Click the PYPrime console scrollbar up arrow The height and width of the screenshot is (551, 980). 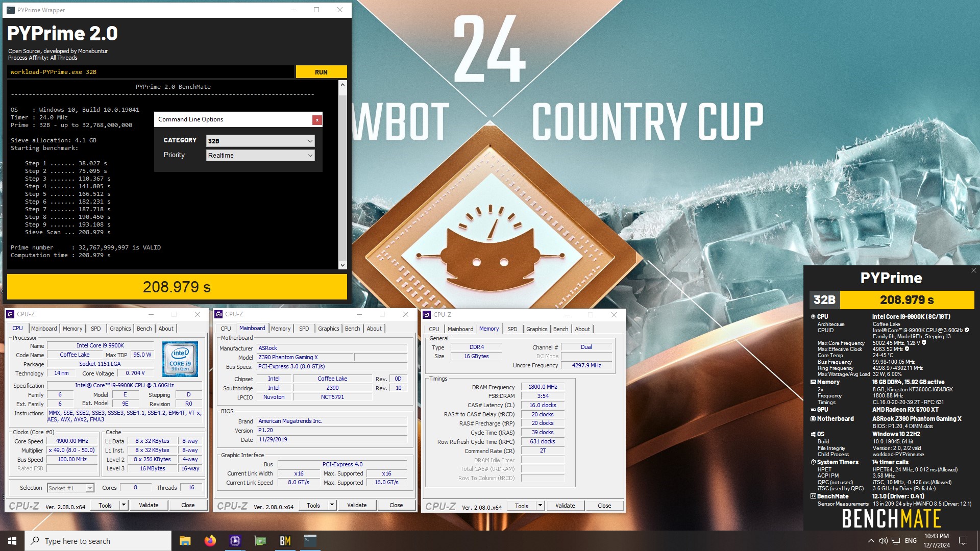(x=342, y=85)
